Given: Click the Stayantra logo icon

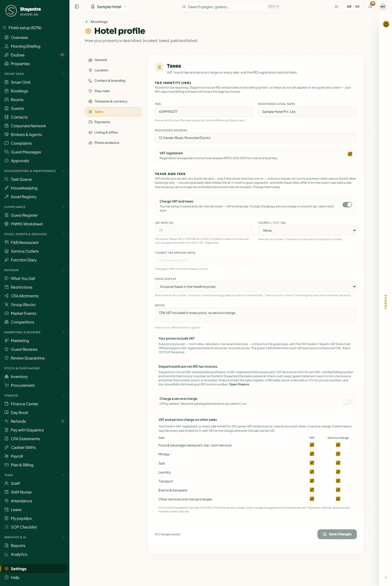Looking at the screenshot, I should click(11, 11).
